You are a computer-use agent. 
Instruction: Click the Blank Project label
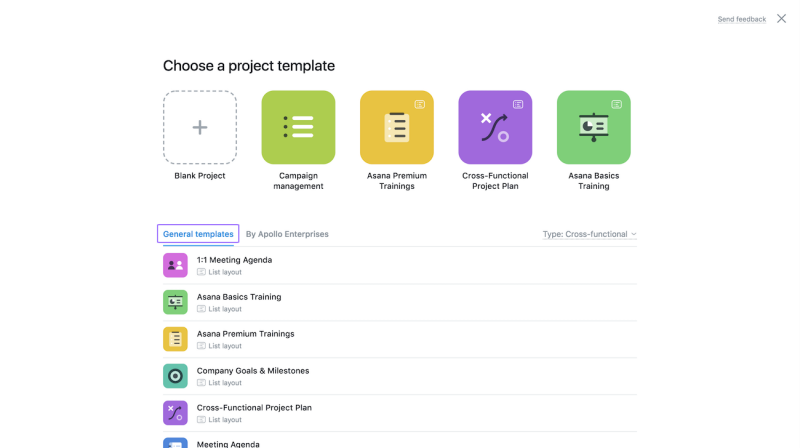coord(199,176)
